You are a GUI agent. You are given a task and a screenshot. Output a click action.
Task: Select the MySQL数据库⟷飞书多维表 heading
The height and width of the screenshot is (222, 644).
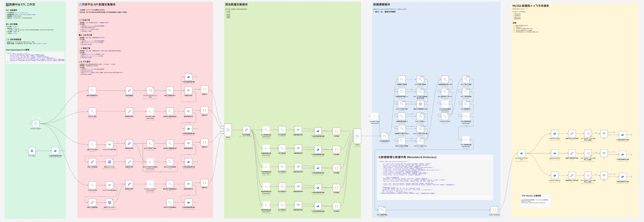(531, 6)
